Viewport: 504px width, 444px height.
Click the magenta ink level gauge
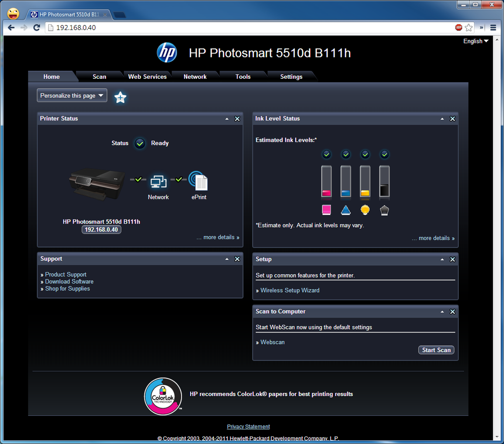point(326,181)
